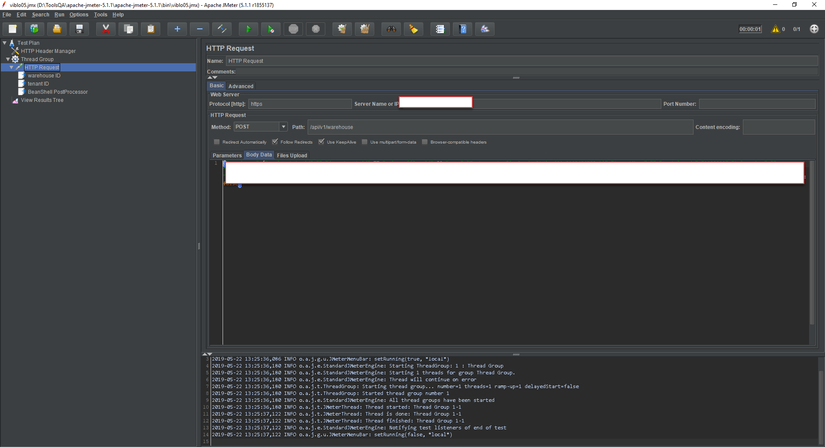Toggle the Use KeepAlive checkbox

click(321, 142)
